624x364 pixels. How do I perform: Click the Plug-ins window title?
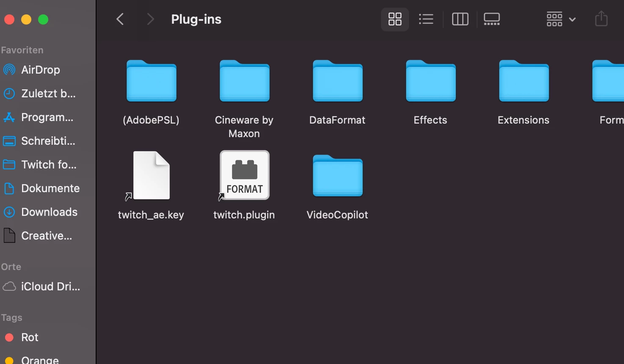pyautogui.click(x=196, y=19)
